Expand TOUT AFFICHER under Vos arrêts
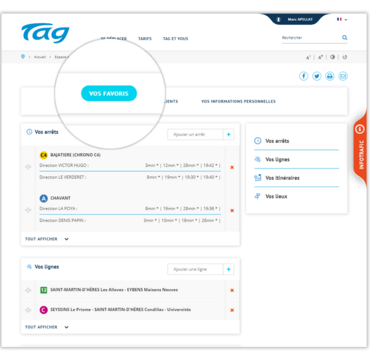This screenshot has width=370, height=362. 47,239
